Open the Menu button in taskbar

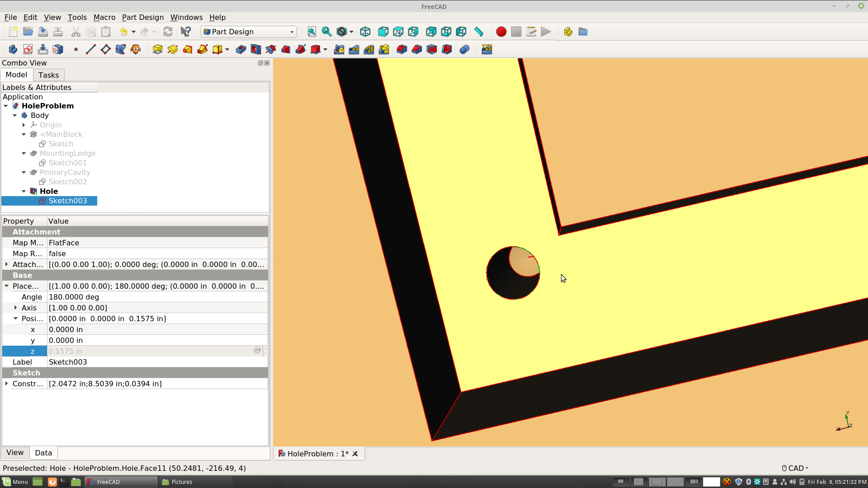pos(15,482)
